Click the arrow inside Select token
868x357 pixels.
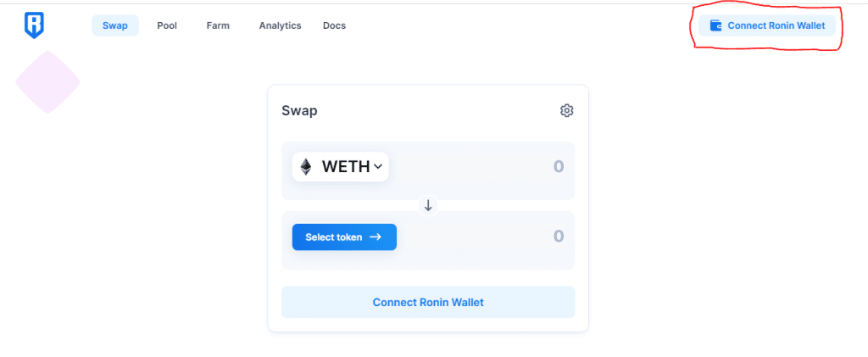click(376, 237)
